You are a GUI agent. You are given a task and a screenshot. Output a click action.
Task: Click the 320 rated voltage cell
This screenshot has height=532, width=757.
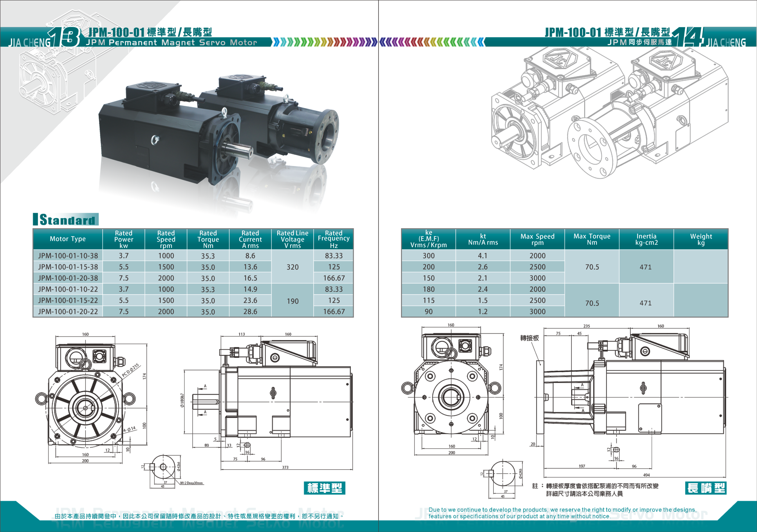click(293, 267)
